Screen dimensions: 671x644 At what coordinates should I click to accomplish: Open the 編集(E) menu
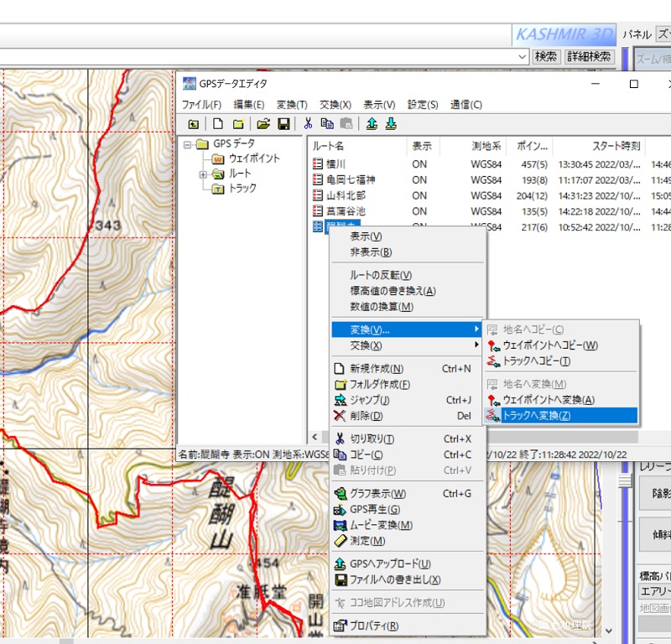(x=249, y=105)
